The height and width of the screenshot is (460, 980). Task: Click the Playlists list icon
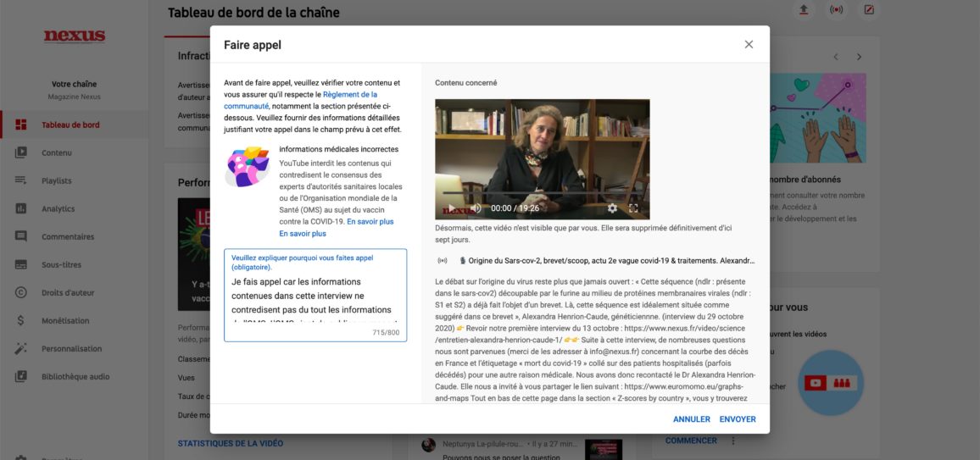coord(20,180)
